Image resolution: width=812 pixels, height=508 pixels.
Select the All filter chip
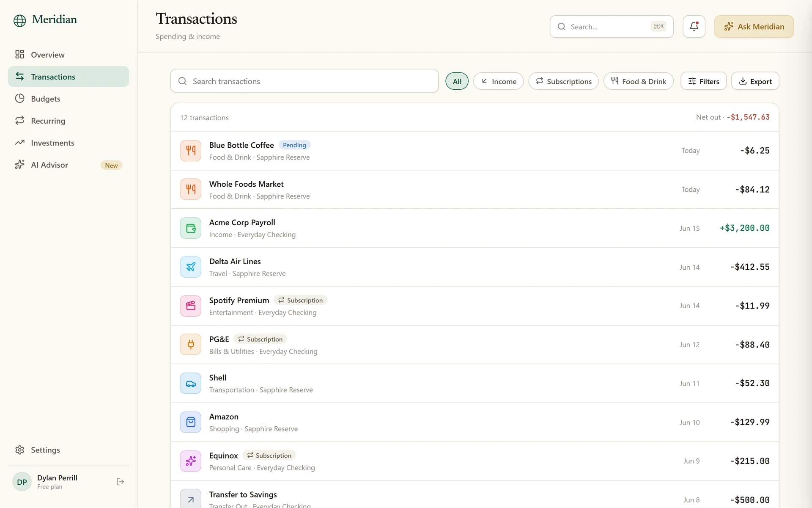[457, 81]
